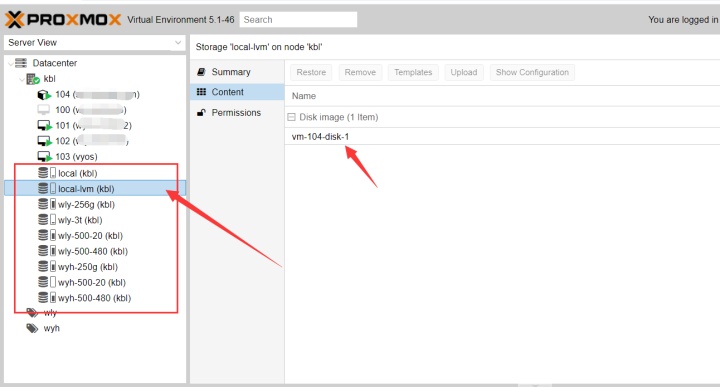Select container 104 cube icon
This screenshot has width=720, height=387.
44,95
